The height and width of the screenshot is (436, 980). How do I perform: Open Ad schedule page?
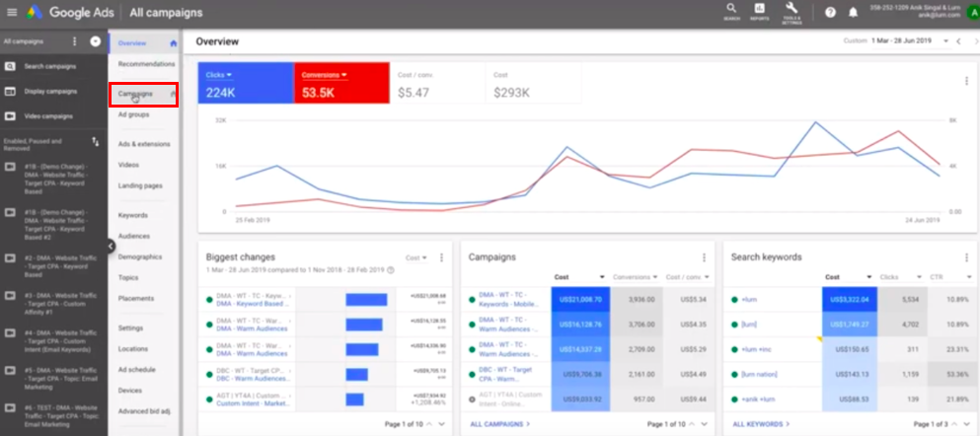coord(136,370)
